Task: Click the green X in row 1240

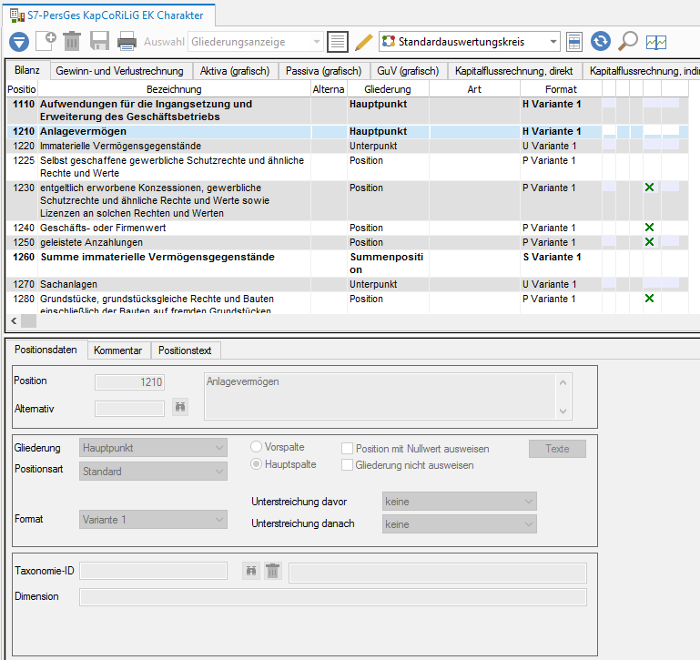Action: click(x=650, y=227)
